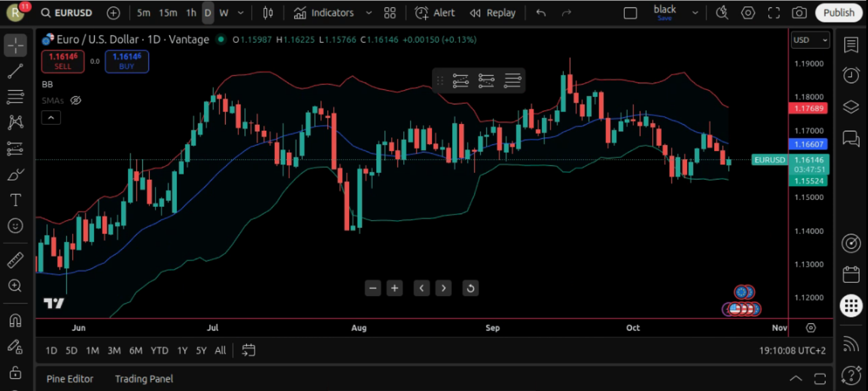Open the object tree layers panel
Viewport: 868px width, 391px height.
click(851, 107)
